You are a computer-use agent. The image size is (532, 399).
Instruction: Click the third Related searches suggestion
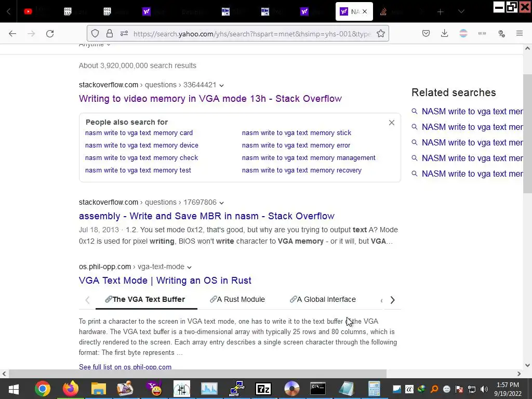click(x=472, y=142)
